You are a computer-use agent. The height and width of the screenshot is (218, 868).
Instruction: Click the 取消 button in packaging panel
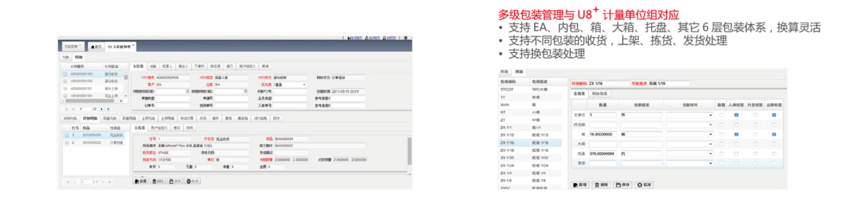[x=644, y=185]
